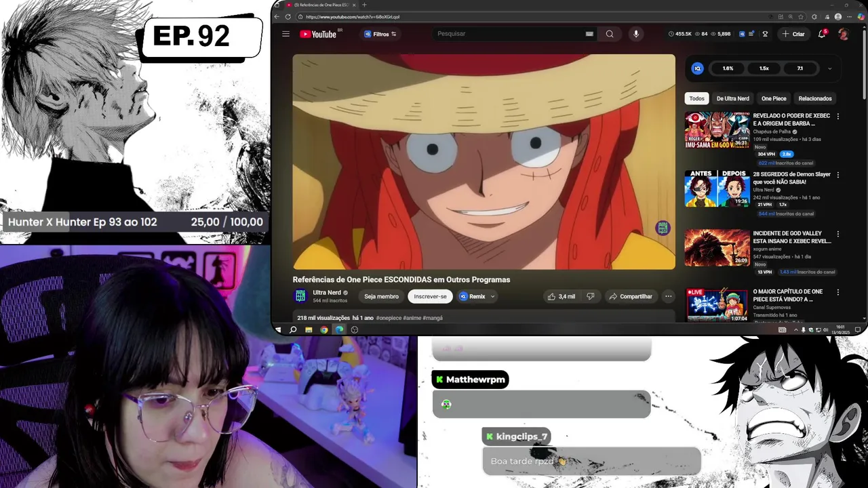The height and width of the screenshot is (488, 868).
Task: Click the 1.5x vidIQ metric pill
Action: (764, 68)
